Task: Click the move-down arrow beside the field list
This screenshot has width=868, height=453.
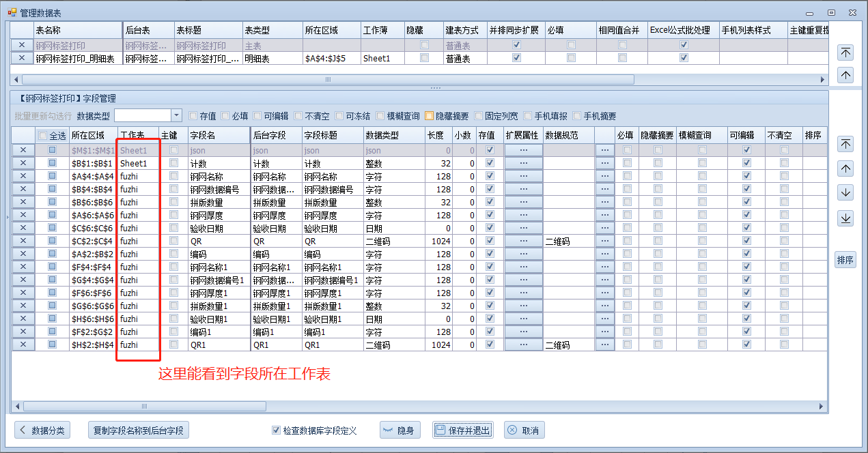Action: [x=845, y=193]
